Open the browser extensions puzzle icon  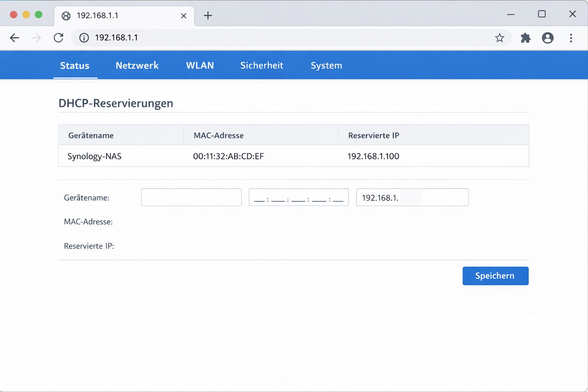pos(525,38)
